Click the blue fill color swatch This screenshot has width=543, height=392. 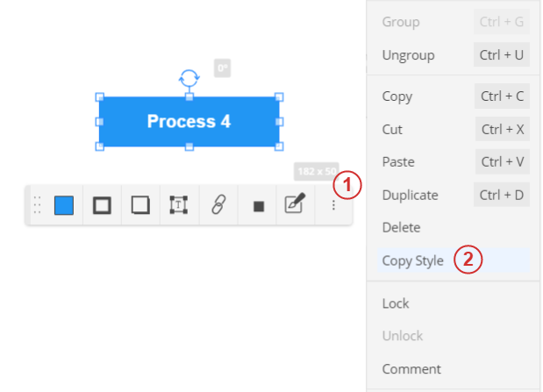pos(64,205)
